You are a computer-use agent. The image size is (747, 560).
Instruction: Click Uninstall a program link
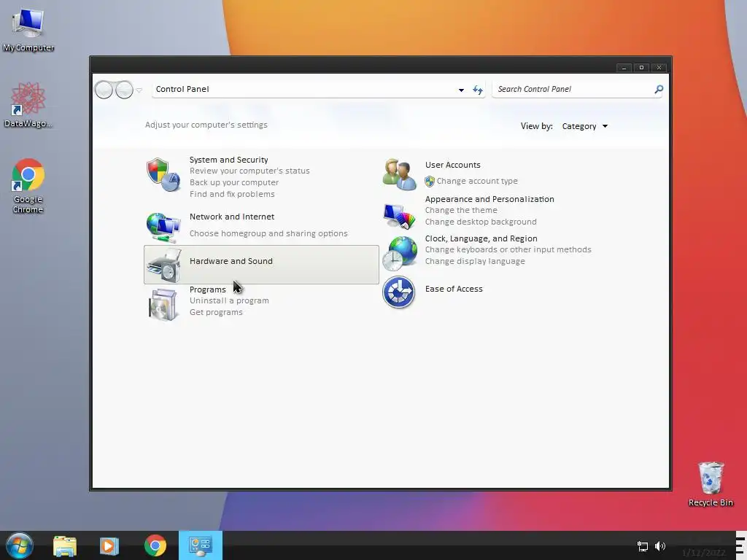[x=229, y=300]
